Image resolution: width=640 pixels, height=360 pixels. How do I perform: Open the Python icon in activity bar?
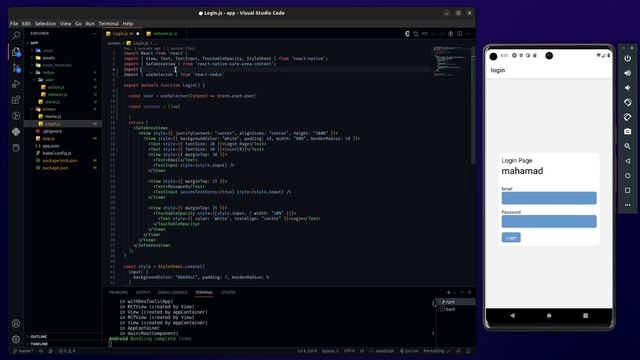tap(16, 131)
